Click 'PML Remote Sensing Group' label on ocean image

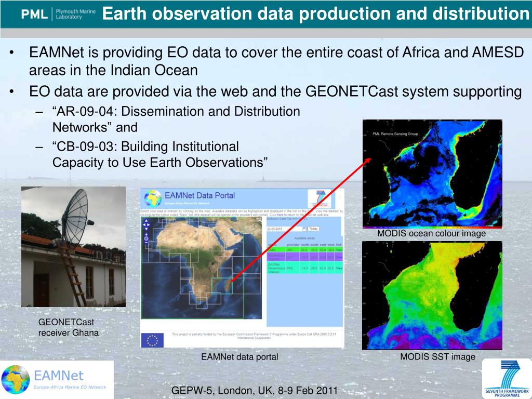pyautogui.click(x=395, y=134)
